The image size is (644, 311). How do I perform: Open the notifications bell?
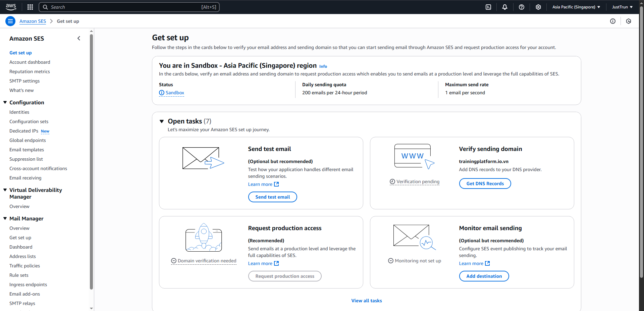[x=505, y=7]
